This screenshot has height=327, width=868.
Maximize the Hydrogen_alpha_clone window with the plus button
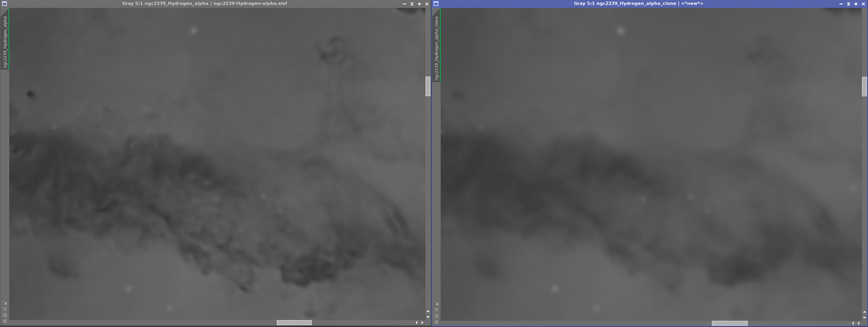pyautogui.click(x=856, y=4)
